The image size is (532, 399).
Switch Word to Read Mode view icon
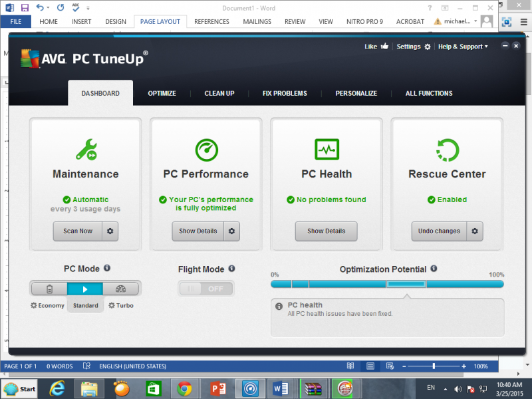pos(350,366)
